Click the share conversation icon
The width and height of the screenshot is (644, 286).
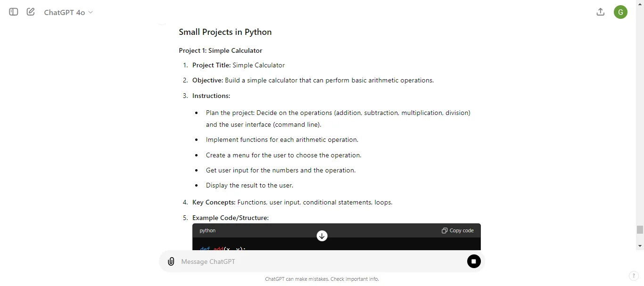point(600,12)
